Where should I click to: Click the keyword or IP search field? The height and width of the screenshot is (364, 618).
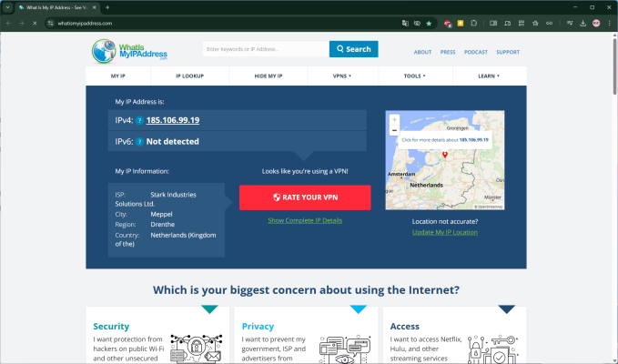264,49
